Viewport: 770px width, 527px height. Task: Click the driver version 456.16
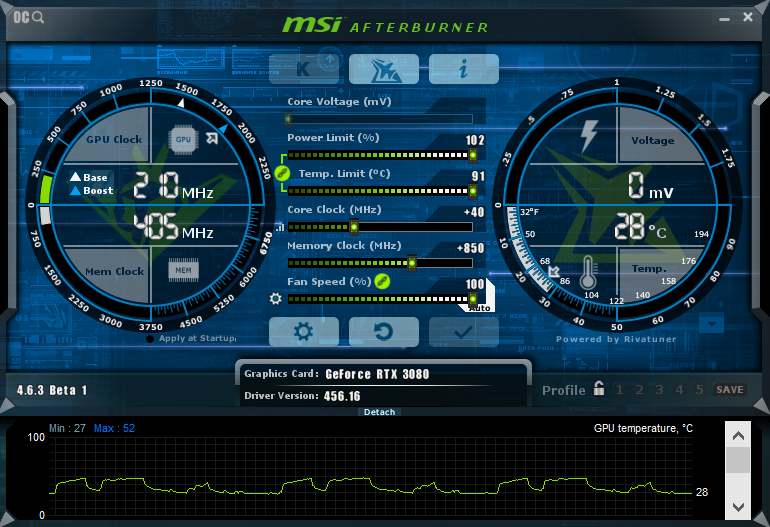342,396
